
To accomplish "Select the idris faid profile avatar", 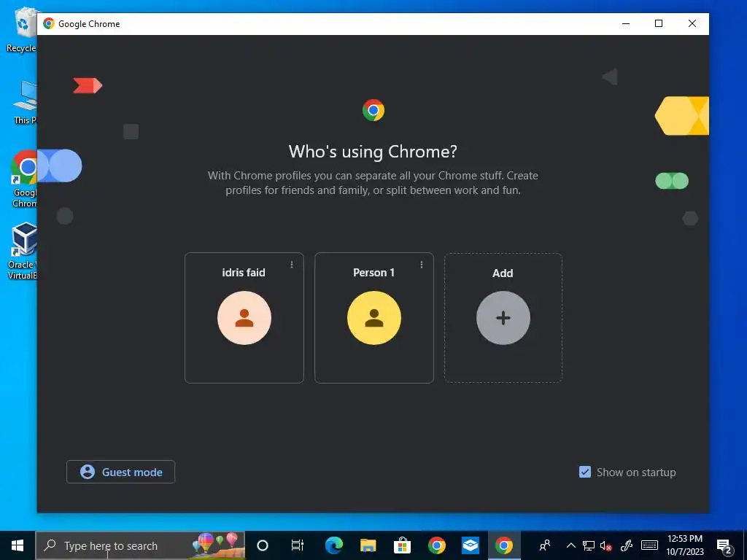I will [244, 318].
